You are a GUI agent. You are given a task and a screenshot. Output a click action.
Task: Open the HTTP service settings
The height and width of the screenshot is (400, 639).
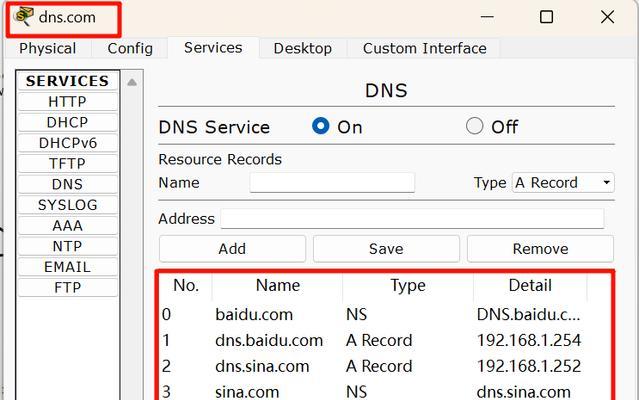(x=68, y=101)
